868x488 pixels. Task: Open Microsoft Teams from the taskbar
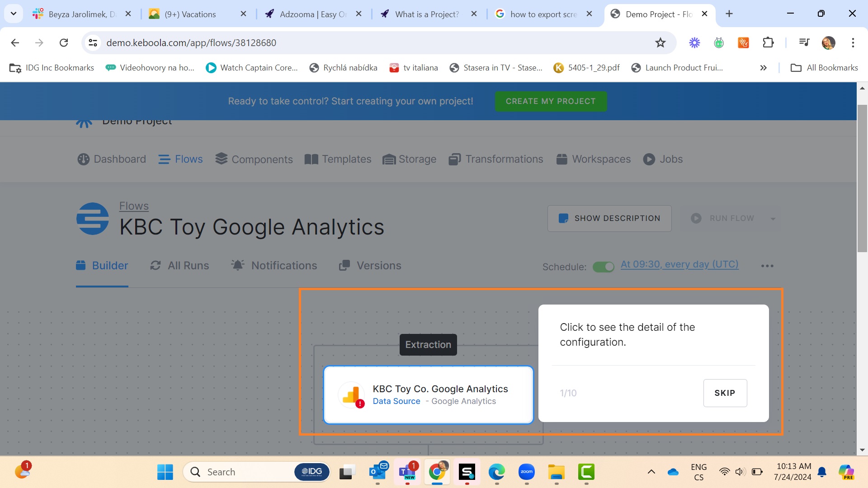pos(406,471)
